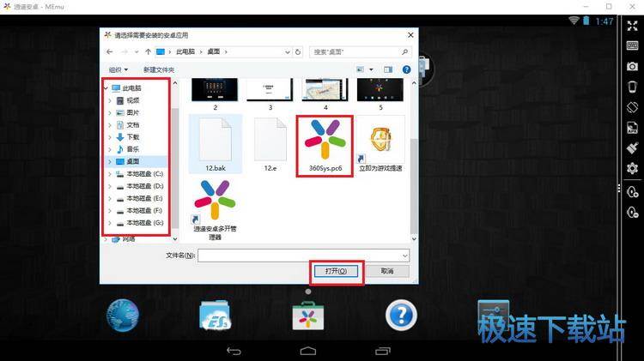Expand the 下载 tree node

point(110,137)
